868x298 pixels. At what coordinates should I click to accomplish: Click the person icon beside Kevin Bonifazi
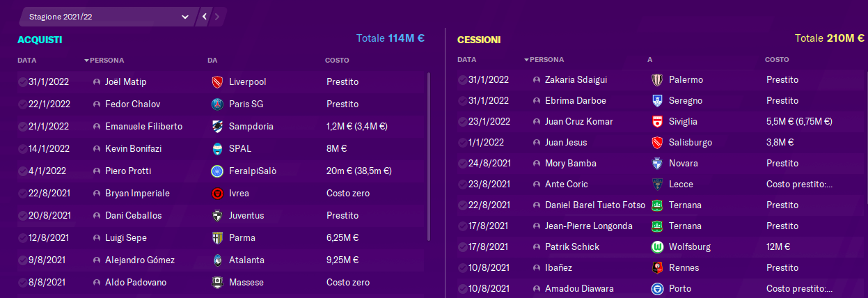(x=97, y=149)
